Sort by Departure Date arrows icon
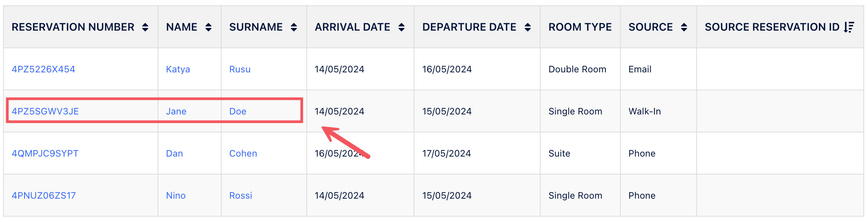868x222 pixels. pos(528,27)
